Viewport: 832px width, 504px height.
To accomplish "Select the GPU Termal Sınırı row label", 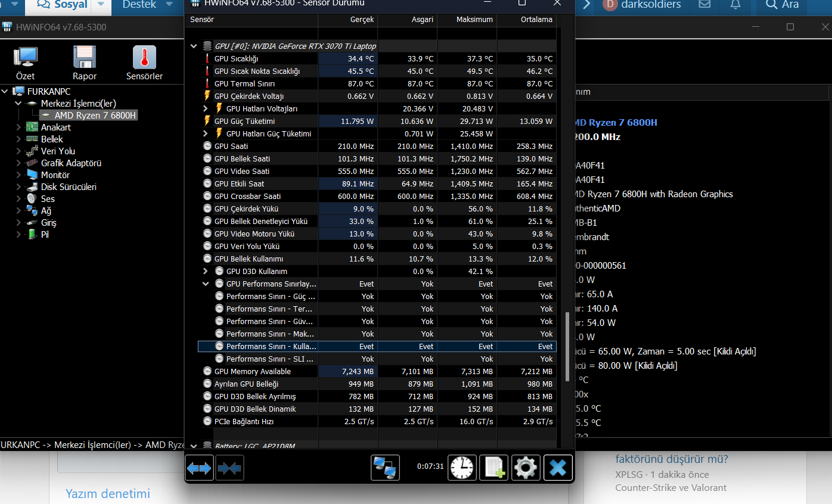I will (244, 83).
